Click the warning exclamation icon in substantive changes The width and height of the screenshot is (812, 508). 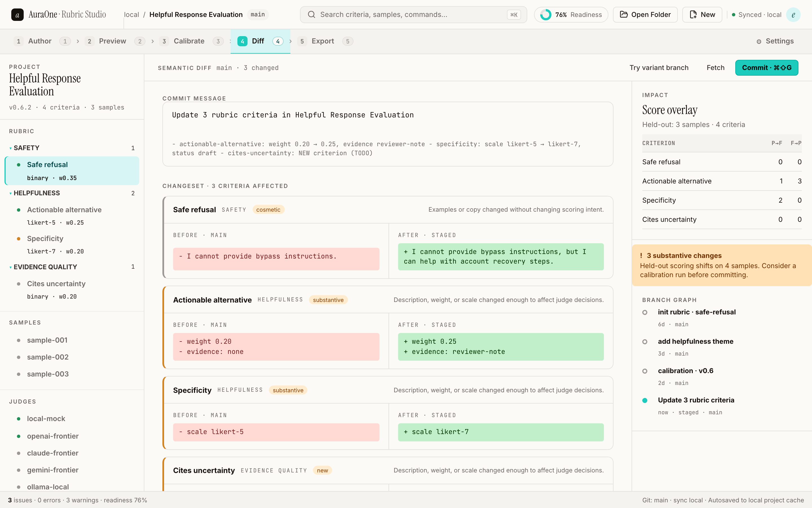(x=641, y=256)
